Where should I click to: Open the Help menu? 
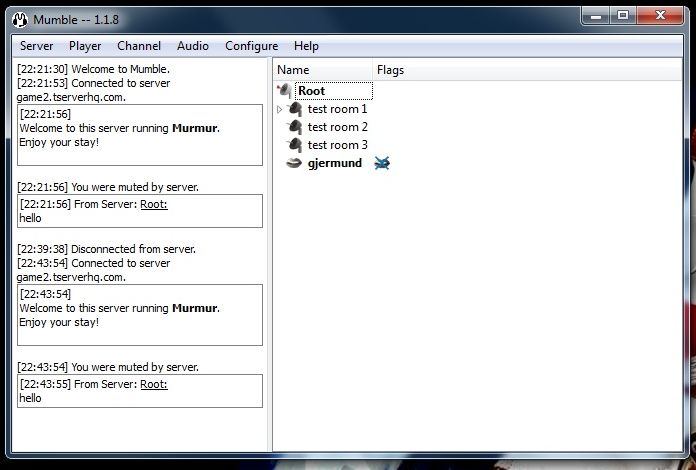tap(306, 46)
